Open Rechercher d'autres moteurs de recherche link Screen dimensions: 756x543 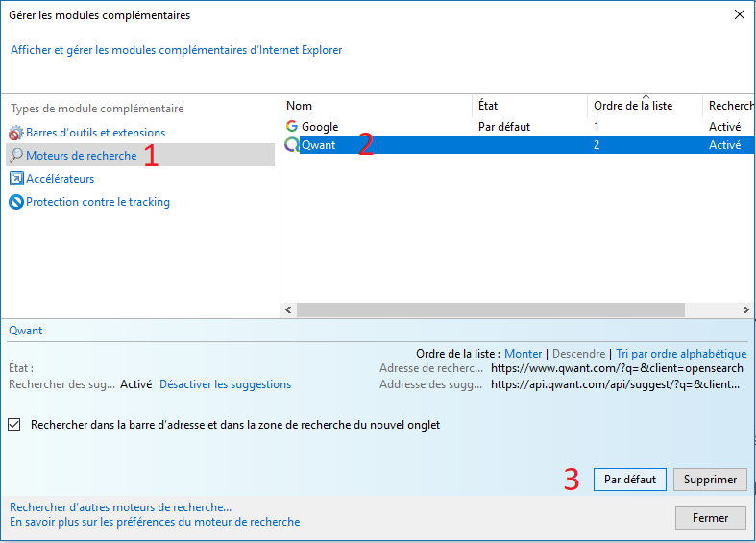[120, 507]
